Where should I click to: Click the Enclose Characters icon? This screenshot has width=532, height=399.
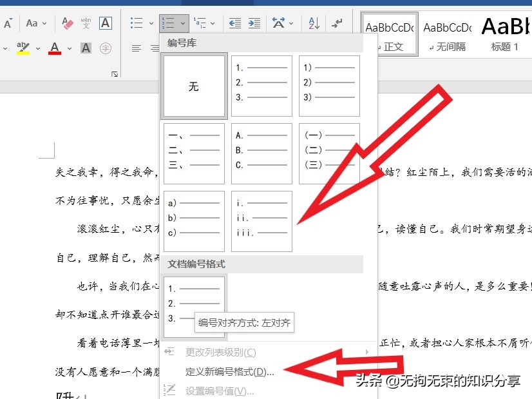106,48
